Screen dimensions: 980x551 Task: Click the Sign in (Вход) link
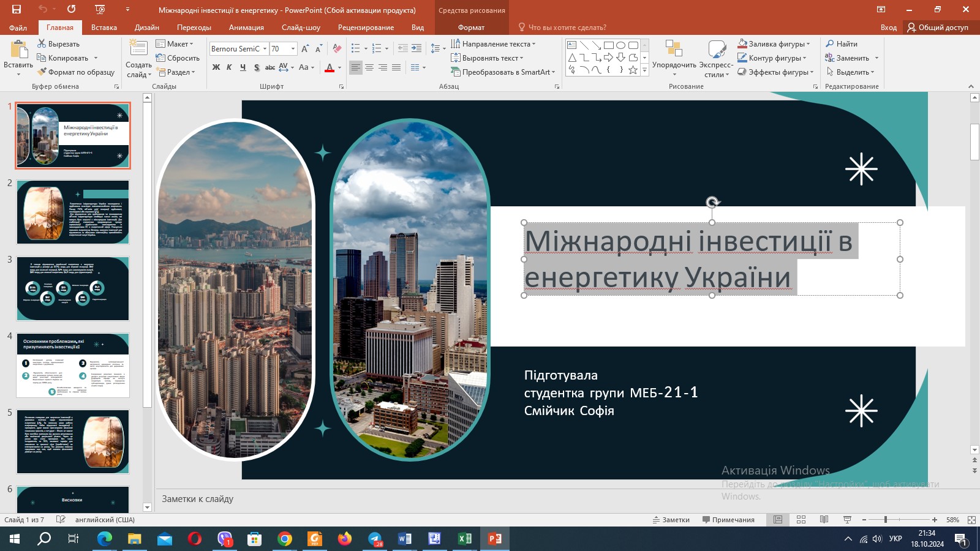[889, 28]
